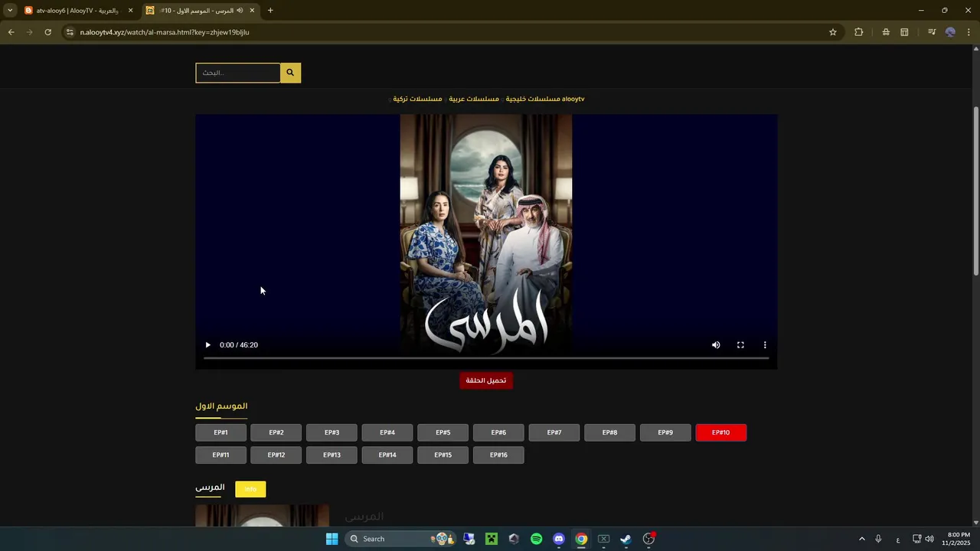Open the tab search dropdown arrow
Screen dimensions: 980x551
tap(10, 11)
